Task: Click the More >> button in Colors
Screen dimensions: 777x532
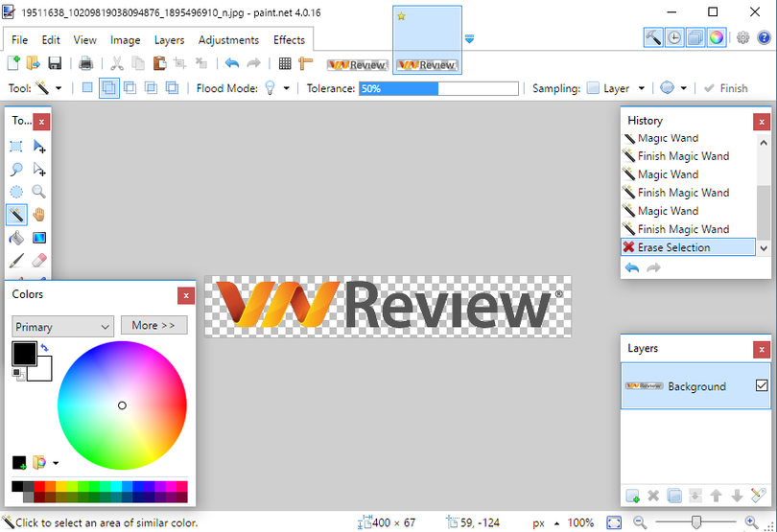Action: (x=153, y=326)
